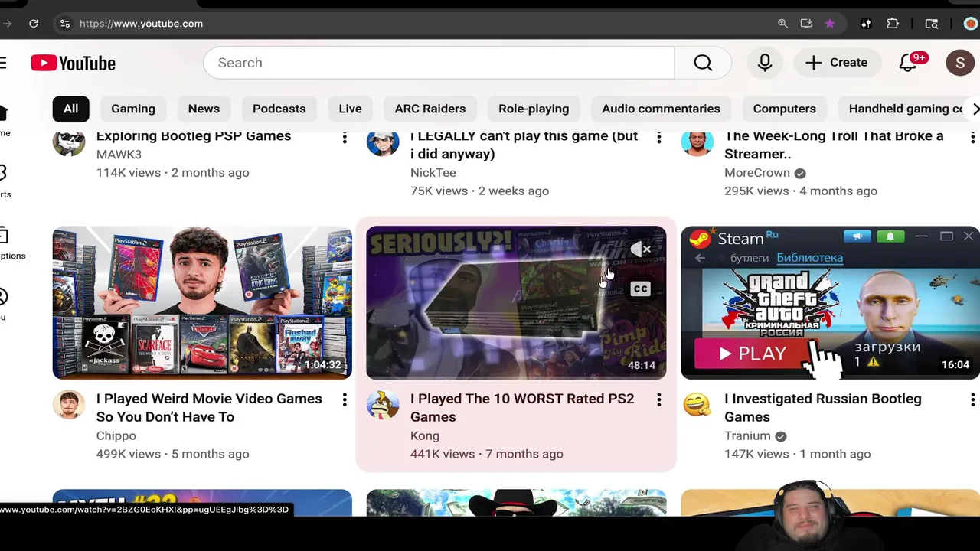The width and height of the screenshot is (980, 551).
Task: Select the Podcasts filter chip
Action: coord(279,109)
